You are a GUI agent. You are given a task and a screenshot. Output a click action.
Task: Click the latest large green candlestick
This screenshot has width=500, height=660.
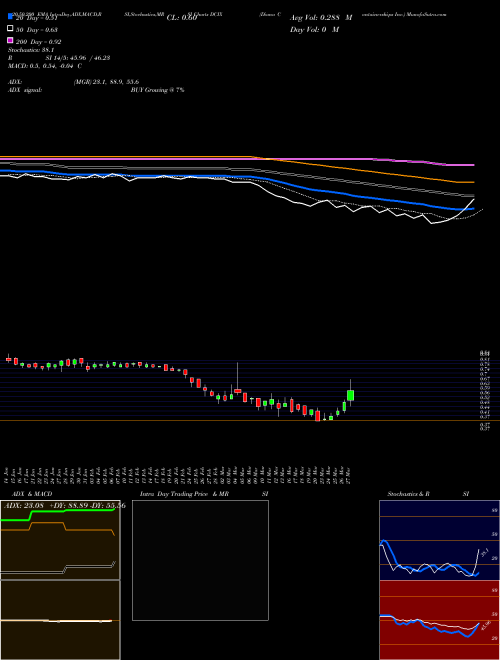coord(350,395)
